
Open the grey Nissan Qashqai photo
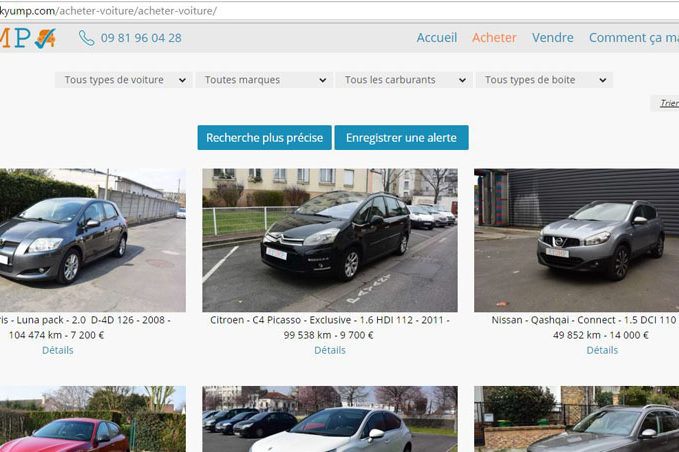point(576,240)
